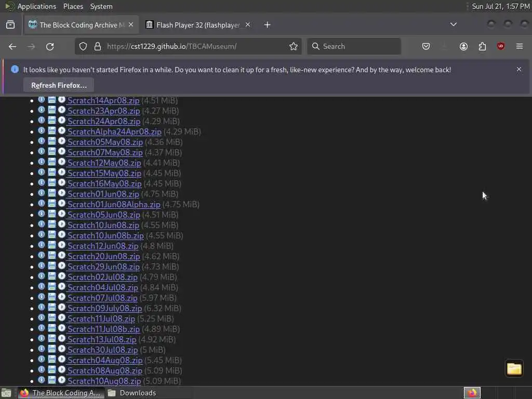Click the info icon beside Scratch23Apr08.zip

pyautogui.click(x=42, y=110)
